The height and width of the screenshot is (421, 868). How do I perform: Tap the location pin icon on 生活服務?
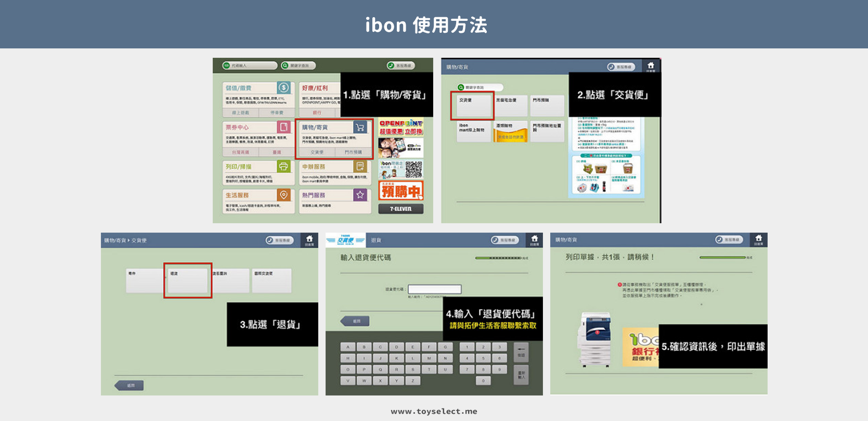click(283, 195)
